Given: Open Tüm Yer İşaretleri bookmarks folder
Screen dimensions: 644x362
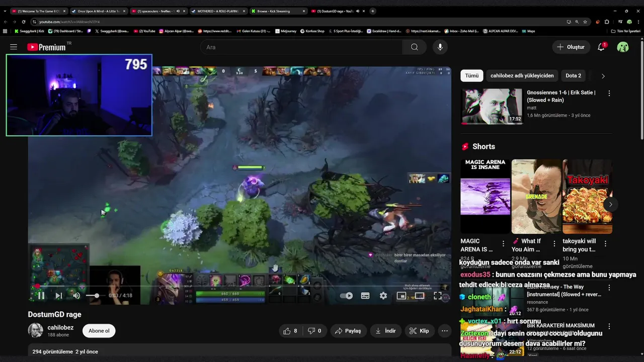Looking at the screenshot, I should click(626, 31).
